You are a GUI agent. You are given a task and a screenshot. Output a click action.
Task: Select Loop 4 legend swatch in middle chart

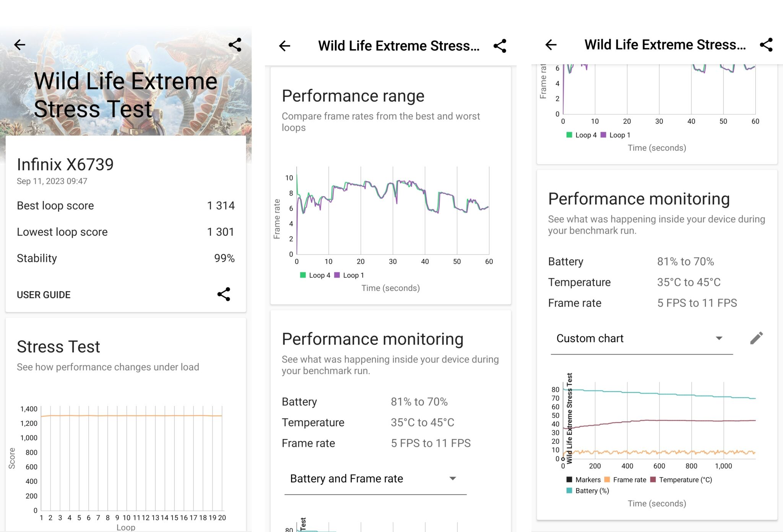click(303, 275)
